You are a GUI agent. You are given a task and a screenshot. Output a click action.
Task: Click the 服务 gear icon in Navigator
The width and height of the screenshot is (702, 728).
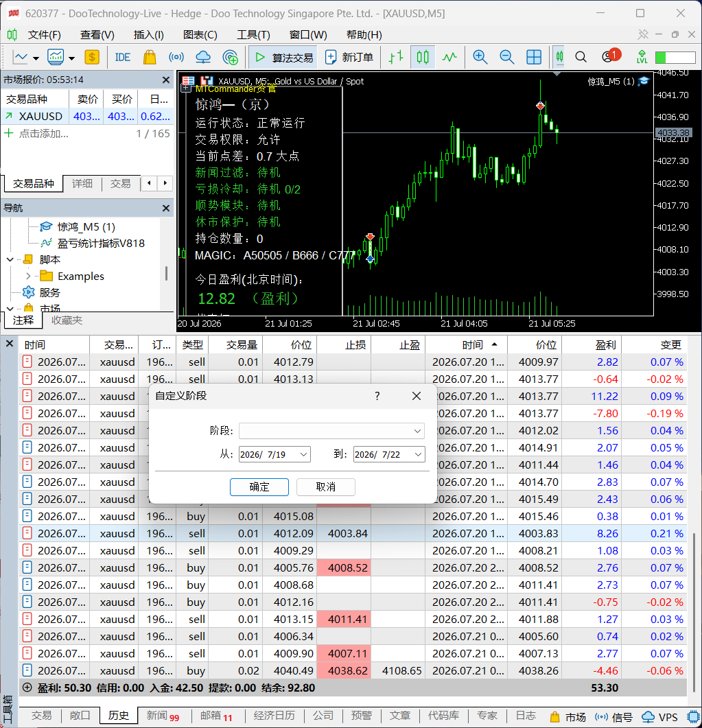tap(29, 292)
